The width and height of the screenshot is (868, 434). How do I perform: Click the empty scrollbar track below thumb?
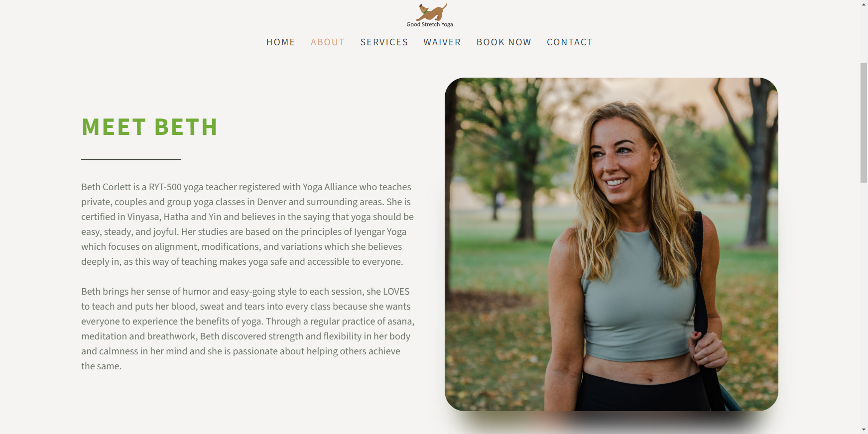(864, 304)
